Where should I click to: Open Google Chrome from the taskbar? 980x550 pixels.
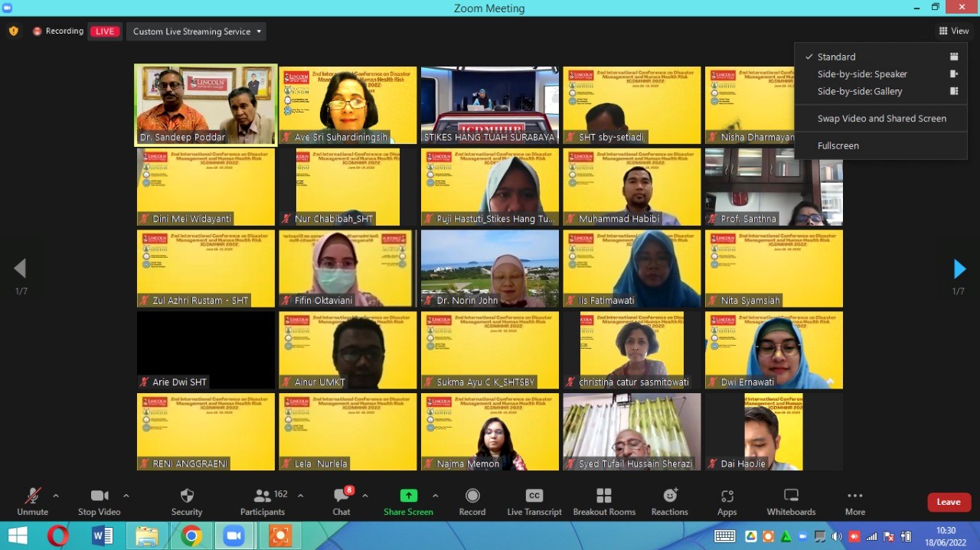pyautogui.click(x=191, y=536)
